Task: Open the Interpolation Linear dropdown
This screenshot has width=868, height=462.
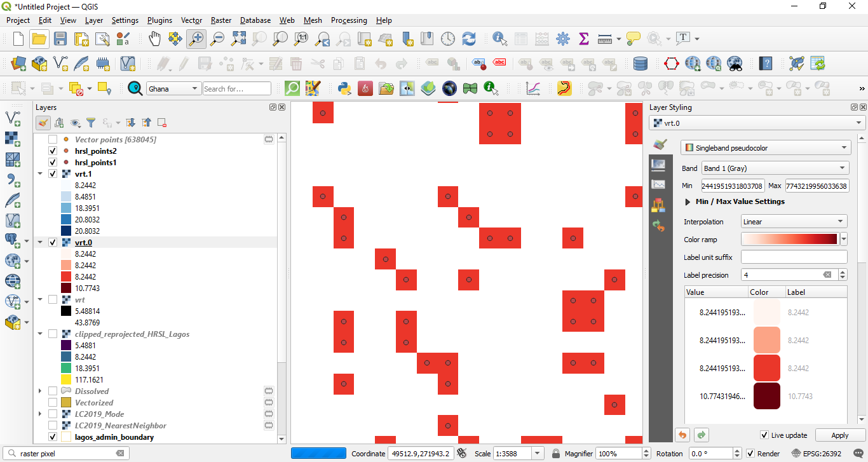Action: click(794, 222)
